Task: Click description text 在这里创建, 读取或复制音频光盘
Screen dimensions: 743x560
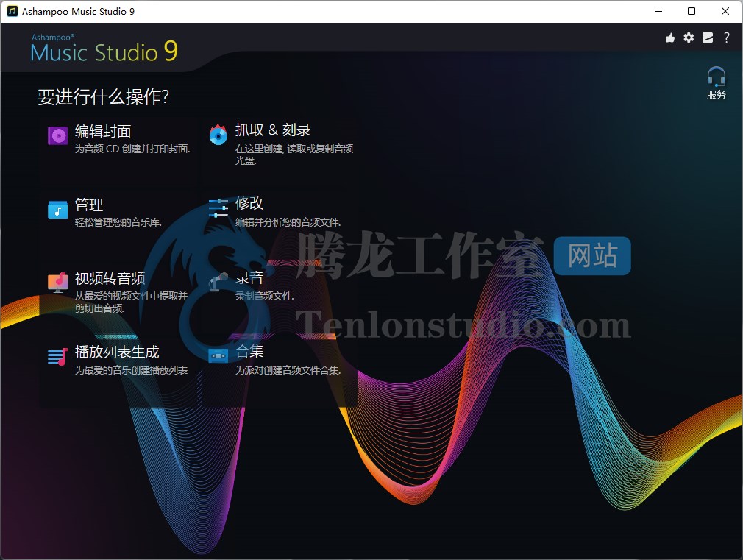Action: 294,155
